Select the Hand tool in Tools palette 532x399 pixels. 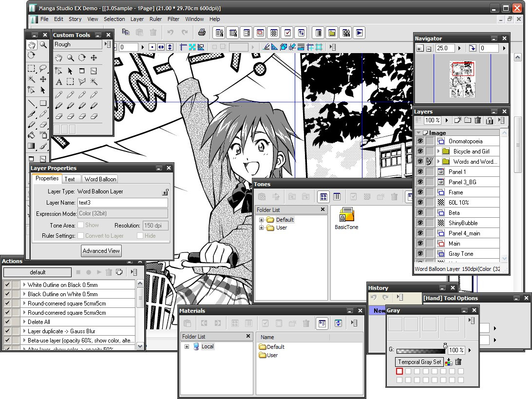[32, 45]
